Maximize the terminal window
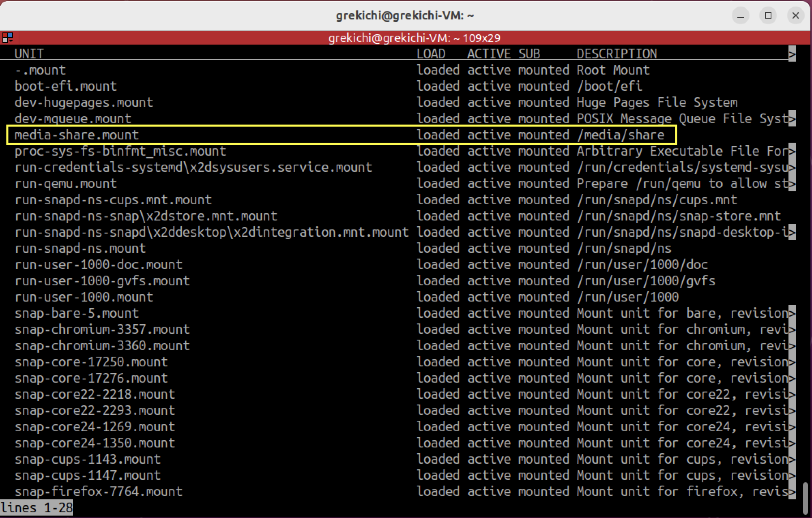The height and width of the screenshot is (518, 812). [x=768, y=16]
